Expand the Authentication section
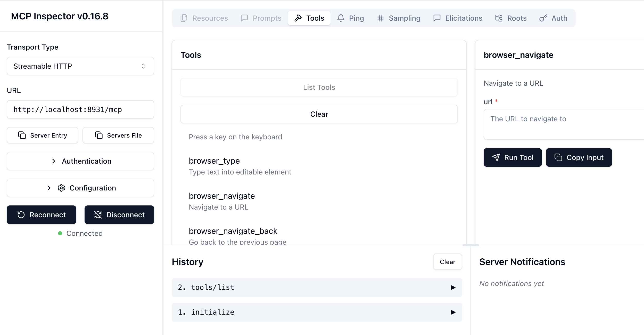The height and width of the screenshot is (335, 644). (x=80, y=161)
